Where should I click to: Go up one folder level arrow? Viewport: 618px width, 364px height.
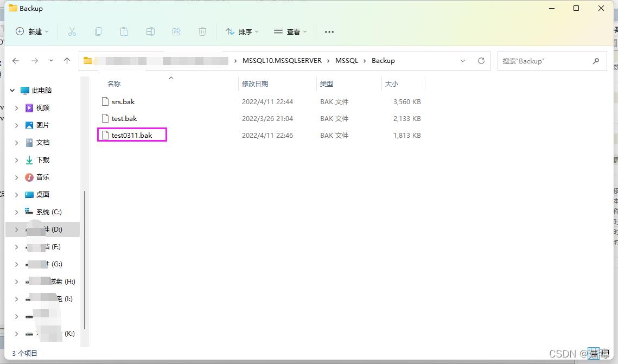pos(67,61)
